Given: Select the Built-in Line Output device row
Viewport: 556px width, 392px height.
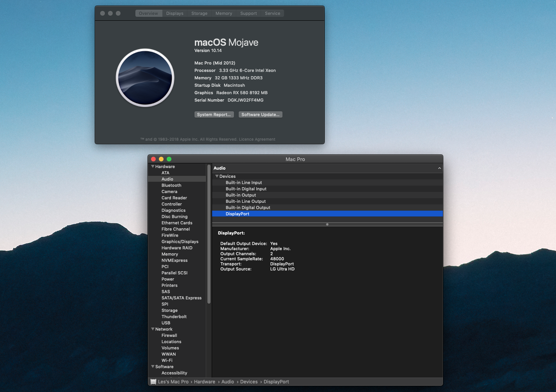Looking at the screenshot, I should tap(327, 201).
